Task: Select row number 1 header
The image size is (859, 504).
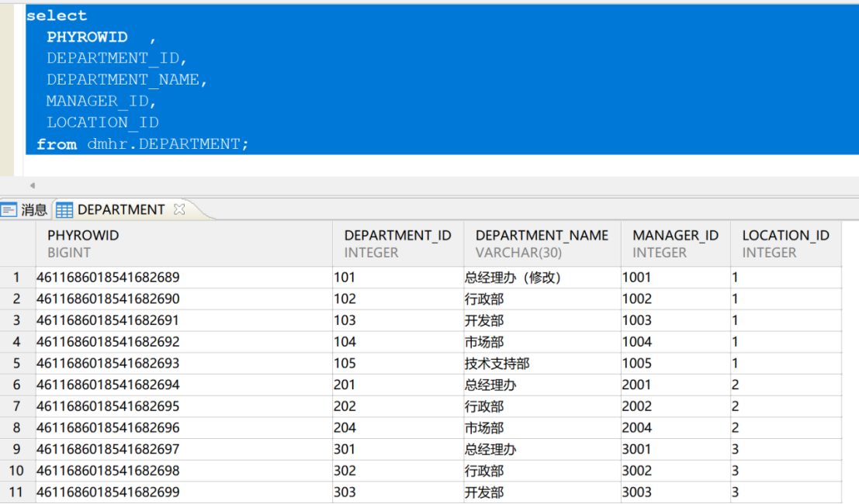Action: click(18, 278)
